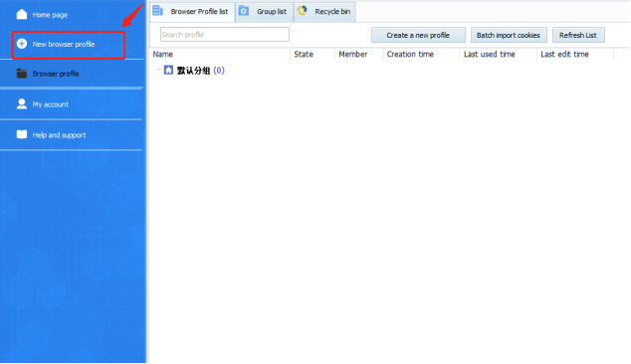The width and height of the screenshot is (631, 364).
Task: Sort by Last edit time column
Action: (x=574, y=55)
